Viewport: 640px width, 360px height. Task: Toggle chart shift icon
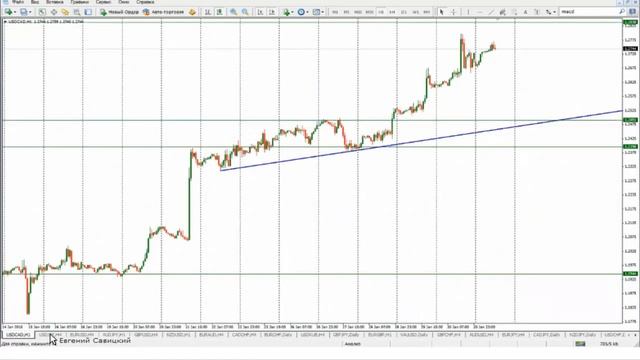[272, 12]
